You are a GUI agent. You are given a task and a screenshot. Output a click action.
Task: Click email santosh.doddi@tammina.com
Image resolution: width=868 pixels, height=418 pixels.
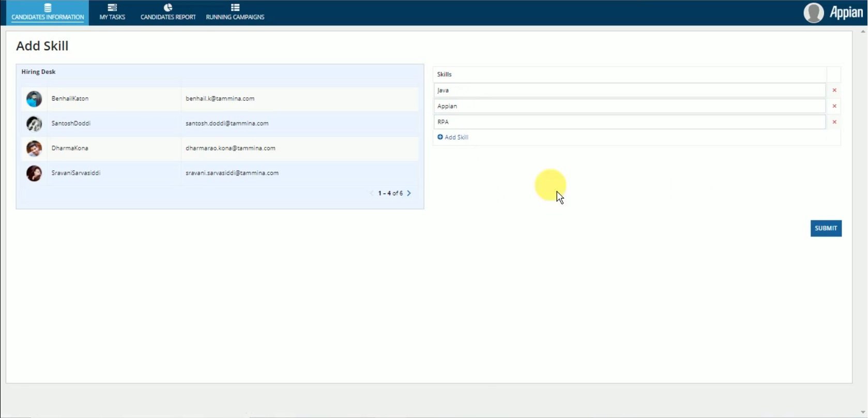click(x=227, y=123)
